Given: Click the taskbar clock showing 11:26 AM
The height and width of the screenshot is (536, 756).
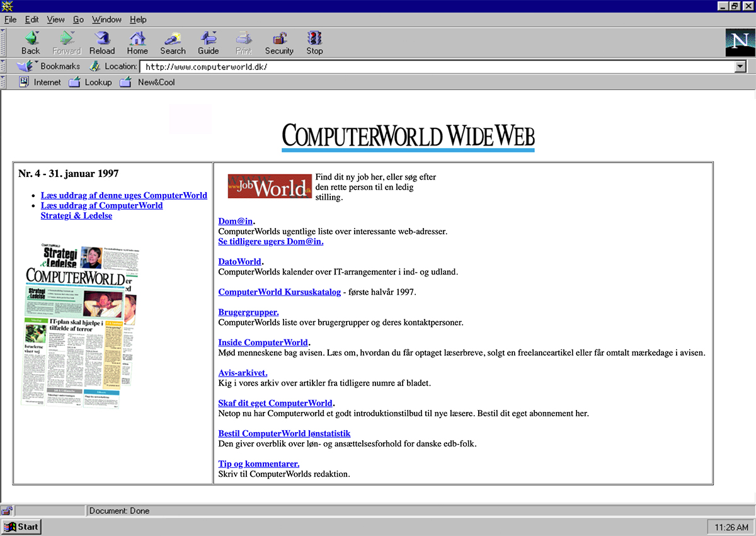Looking at the screenshot, I should coord(730,527).
